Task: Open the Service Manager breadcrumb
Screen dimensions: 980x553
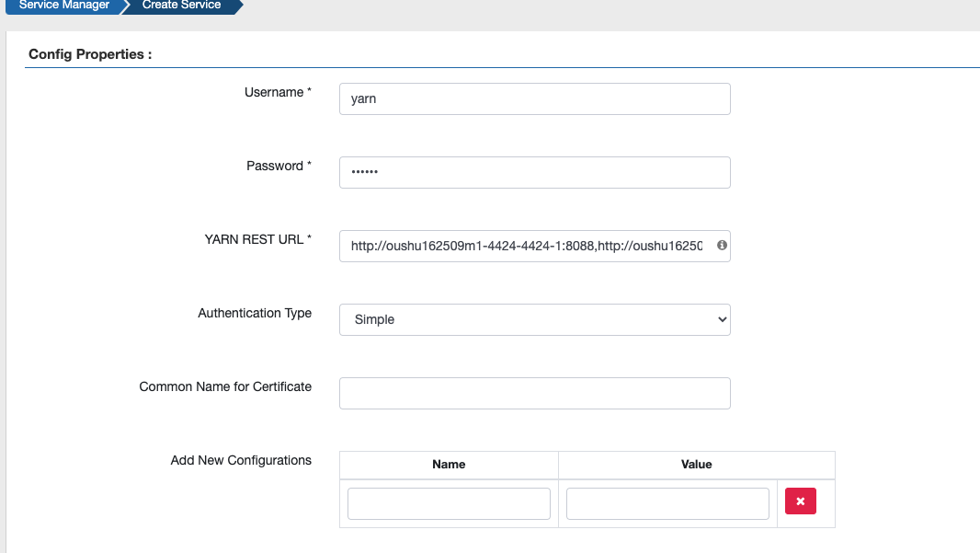Action: click(63, 5)
